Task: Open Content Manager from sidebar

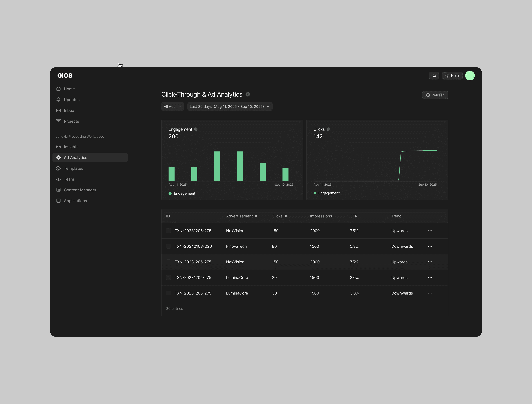Action: point(80,190)
